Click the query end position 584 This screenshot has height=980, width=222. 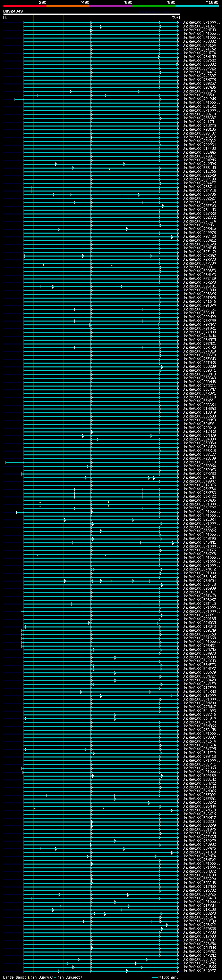(175, 17)
